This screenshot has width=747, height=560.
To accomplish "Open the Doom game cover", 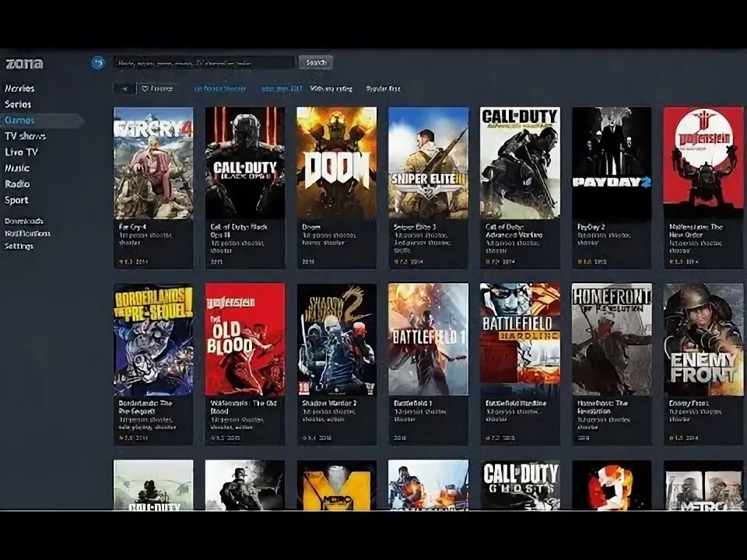I will click(336, 163).
